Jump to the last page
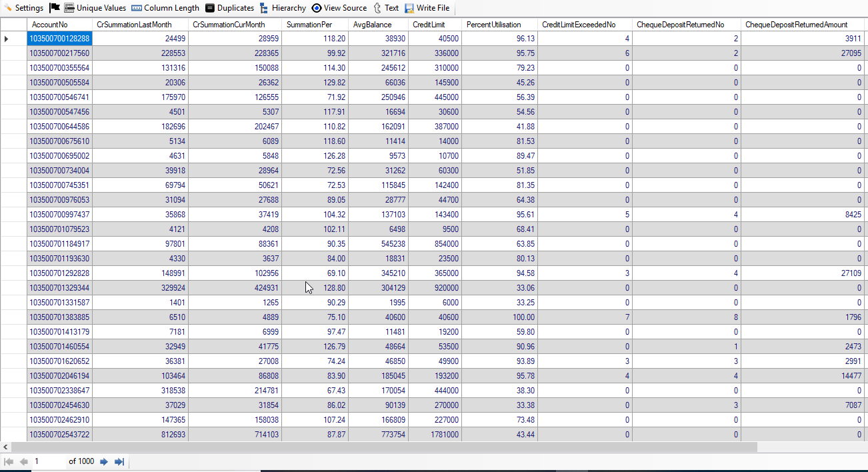868x472 pixels. (119, 461)
